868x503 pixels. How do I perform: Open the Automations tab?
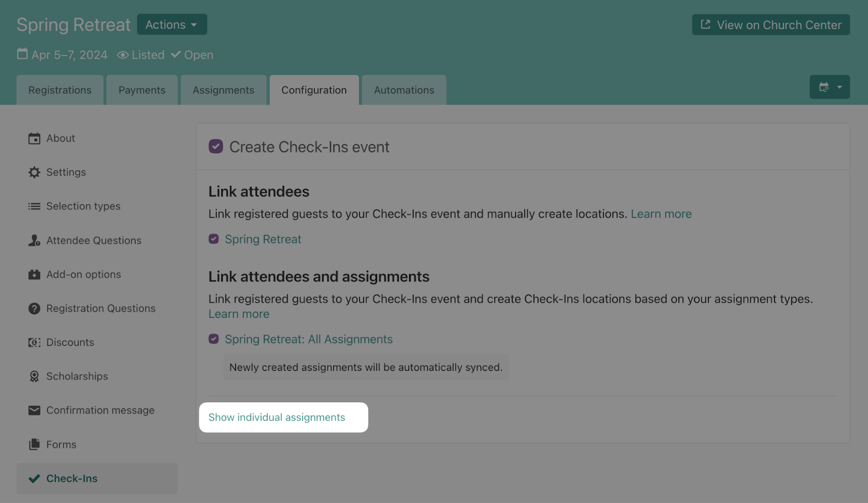click(x=404, y=90)
